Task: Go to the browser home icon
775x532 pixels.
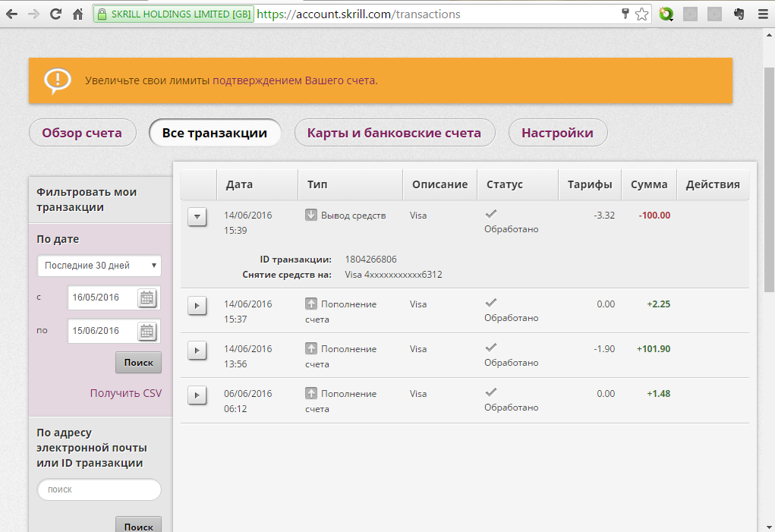Action: (x=78, y=14)
